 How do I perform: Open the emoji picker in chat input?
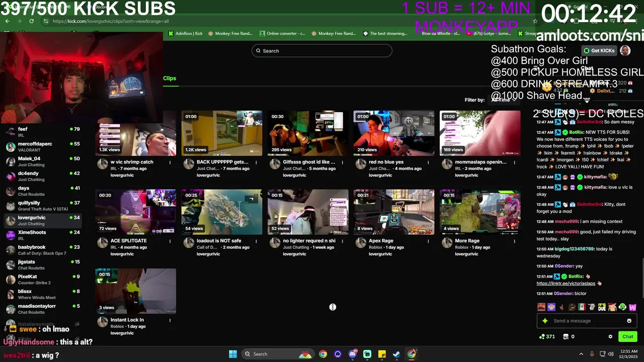[629, 321]
